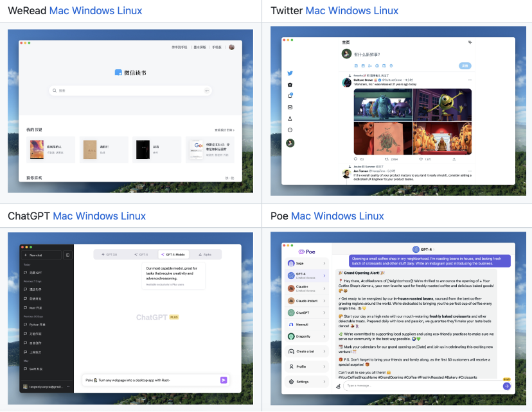Image resolution: width=532 pixels, height=412 pixels.
Task: Click the Twitter bird logo in sidebar
Action: click(x=290, y=73)
